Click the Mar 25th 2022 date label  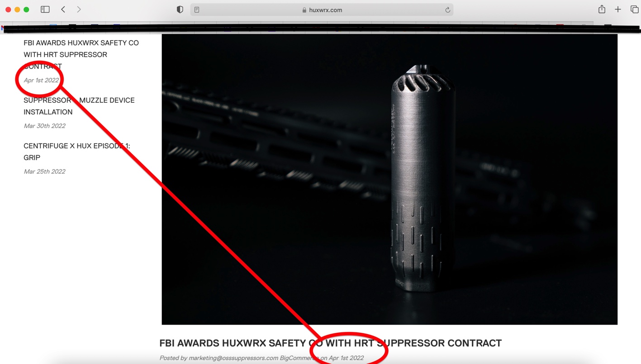(x=44, y=171)
